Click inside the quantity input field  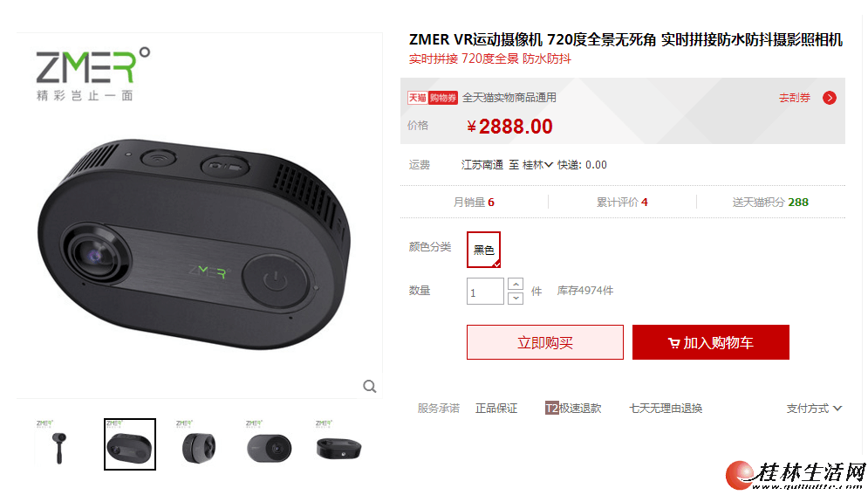tap(486, 292)
